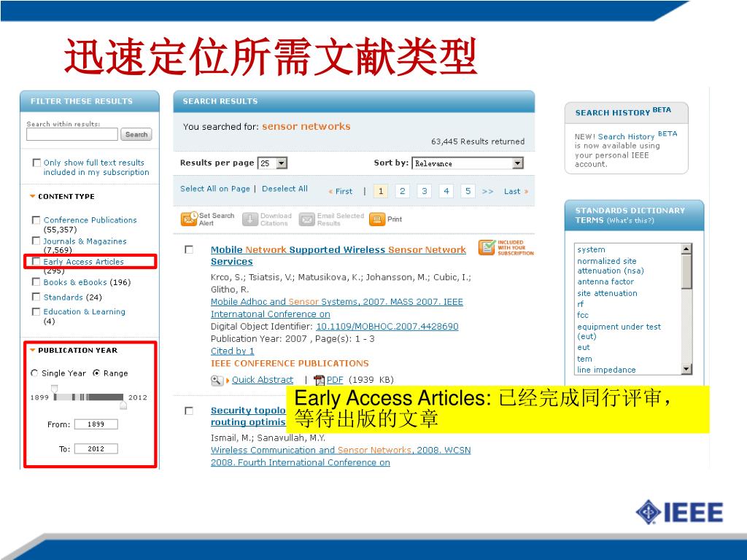Click the Print icon
Image resolution: width=747 pixels, height=560 pixels.
point(377,219)
